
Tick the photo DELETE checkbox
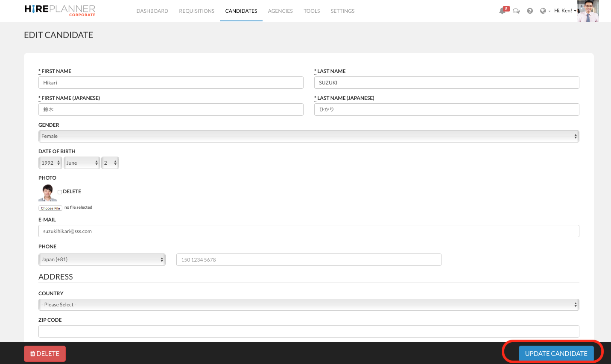tap(60, 192)
